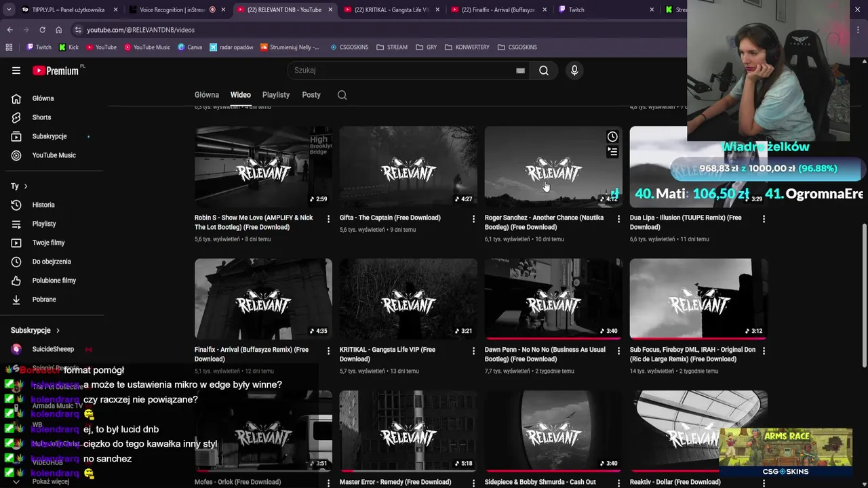Viewport: 868px width, 488px height.
Task: Open options menu for Dawn Penn video
Action: [x=618, y=351]
